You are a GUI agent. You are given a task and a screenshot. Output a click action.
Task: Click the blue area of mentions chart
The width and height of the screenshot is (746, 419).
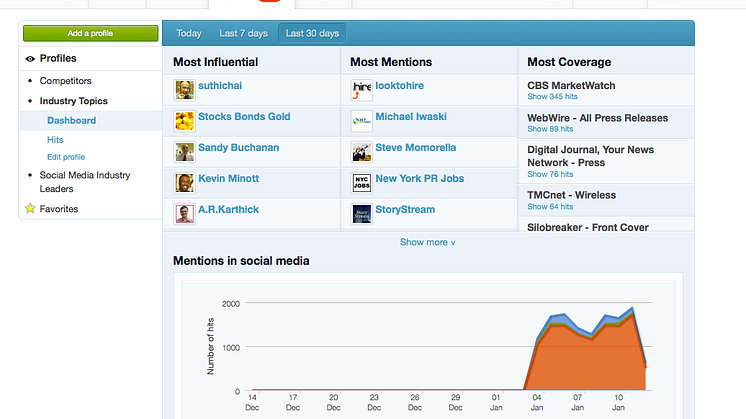(563, 318)
